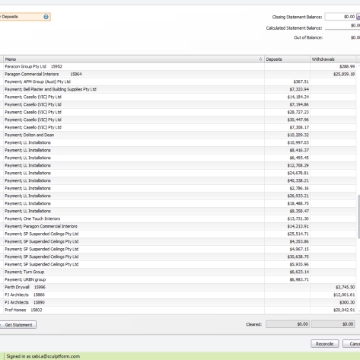
Task: Click the $300.30 PJ Architects withdrawal
Action: (x=347, y=302)
